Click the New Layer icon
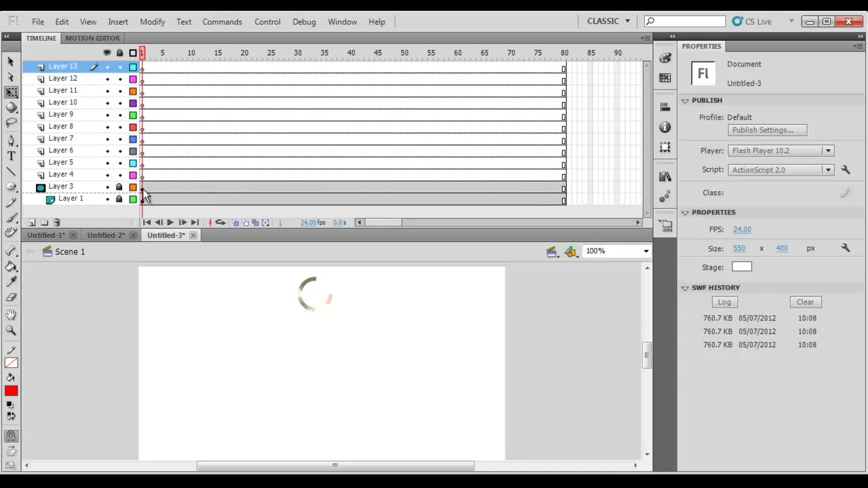 click(x=32, y=222)
